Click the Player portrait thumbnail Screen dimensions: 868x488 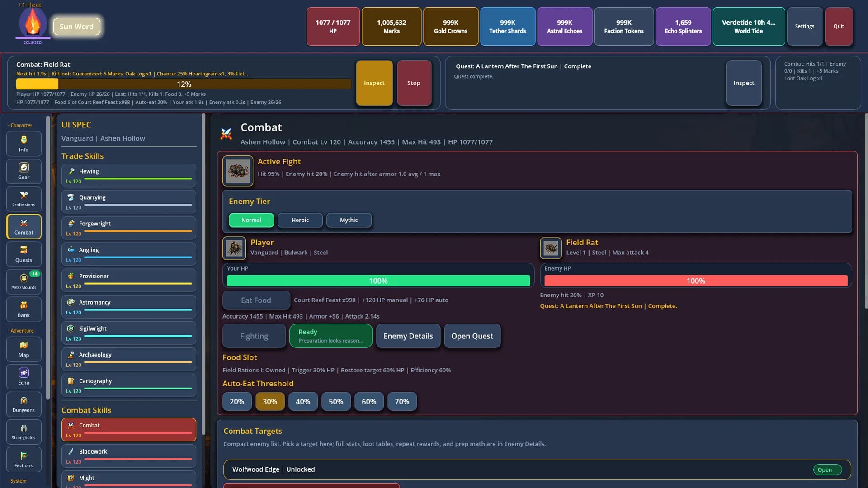(x=234, y=248)
